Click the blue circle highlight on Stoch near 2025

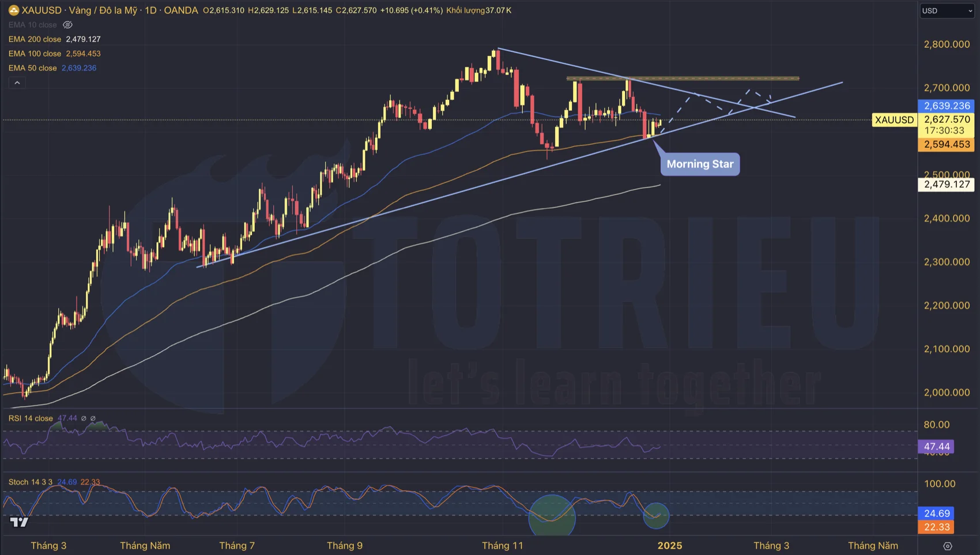point(655,515)
